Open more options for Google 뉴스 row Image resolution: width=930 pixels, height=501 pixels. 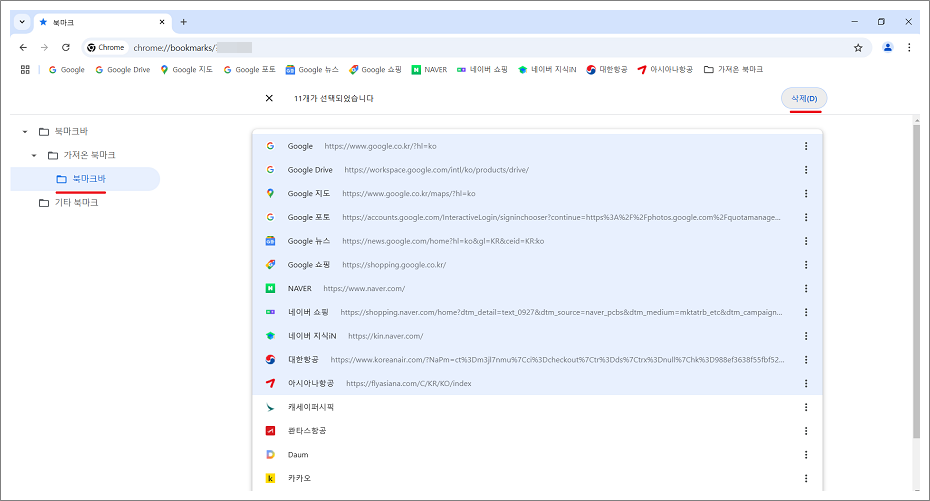coord(805,241)
